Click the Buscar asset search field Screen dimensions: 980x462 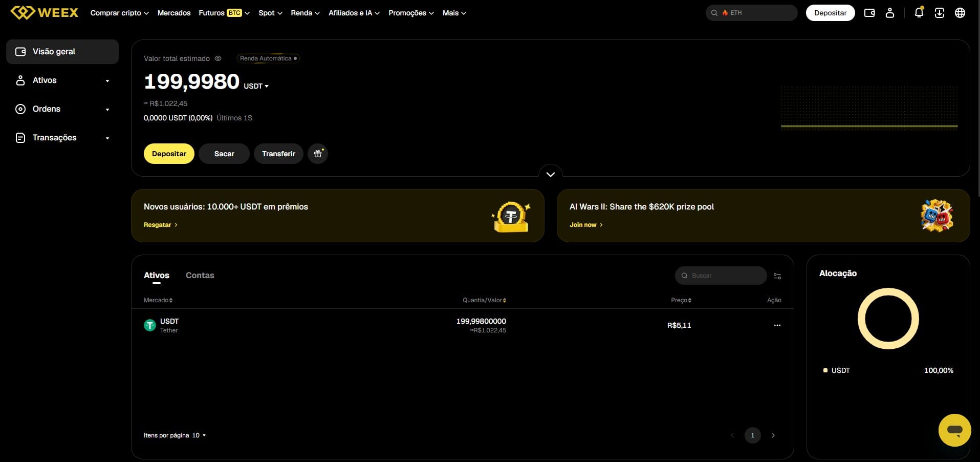click(721, 276)
